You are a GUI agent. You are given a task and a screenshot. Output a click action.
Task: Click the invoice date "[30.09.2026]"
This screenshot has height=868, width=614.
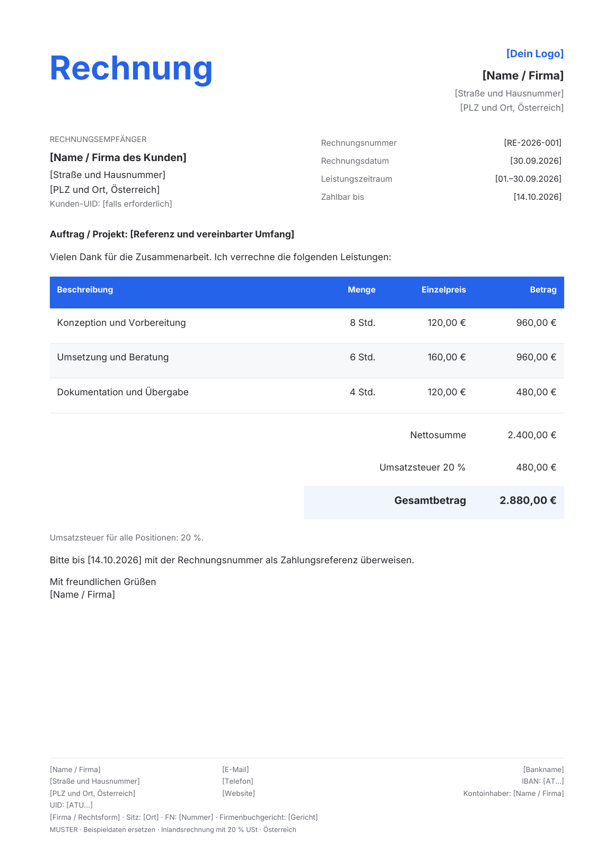536,161
